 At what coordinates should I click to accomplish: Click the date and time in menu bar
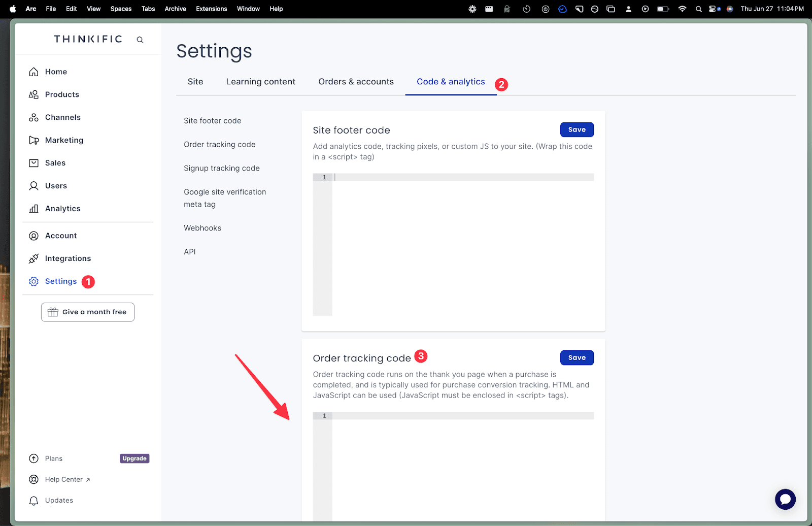pyautogui.click(x=772, y=9)
